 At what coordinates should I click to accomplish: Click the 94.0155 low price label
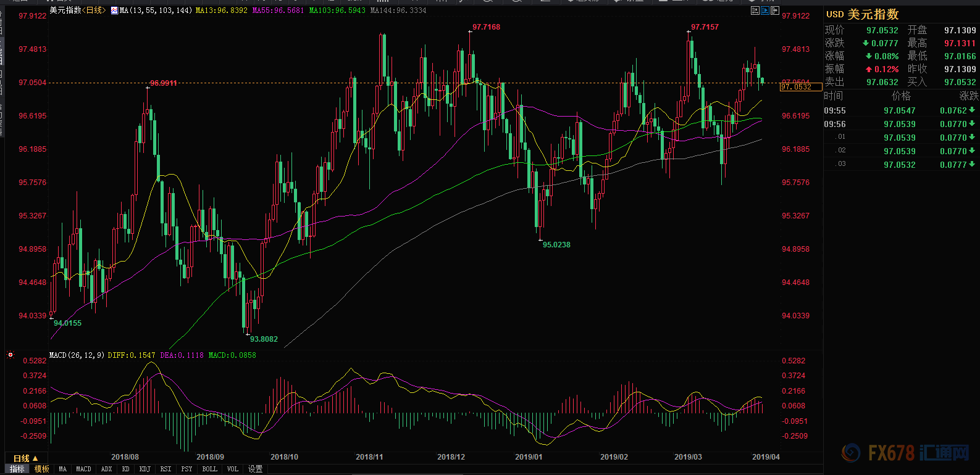(67, 323)
